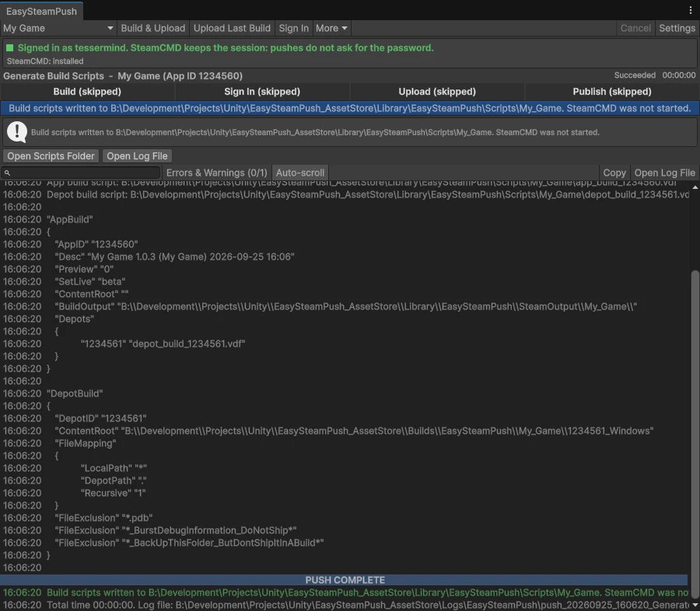Click the search magnifier icon in the log filter
Viewport: 700px width, 611px height.
click(7, 173)
